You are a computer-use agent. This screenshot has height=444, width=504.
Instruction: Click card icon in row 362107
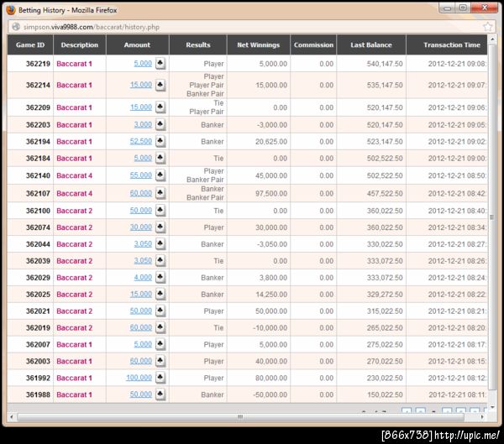click(x=160, y=193)
